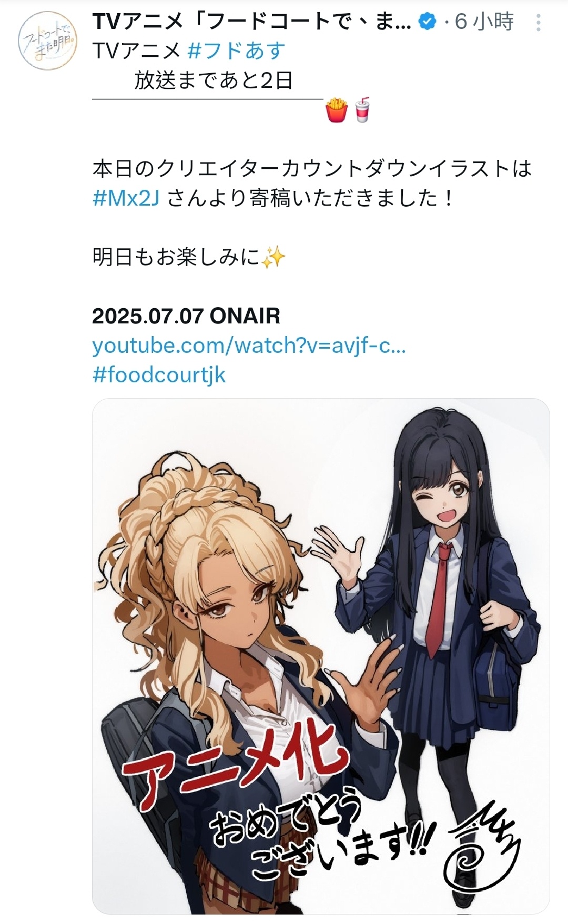Click the 放送まであと2日 countdown line
Screen dimensions: 568x924
(x=214, y=80)
